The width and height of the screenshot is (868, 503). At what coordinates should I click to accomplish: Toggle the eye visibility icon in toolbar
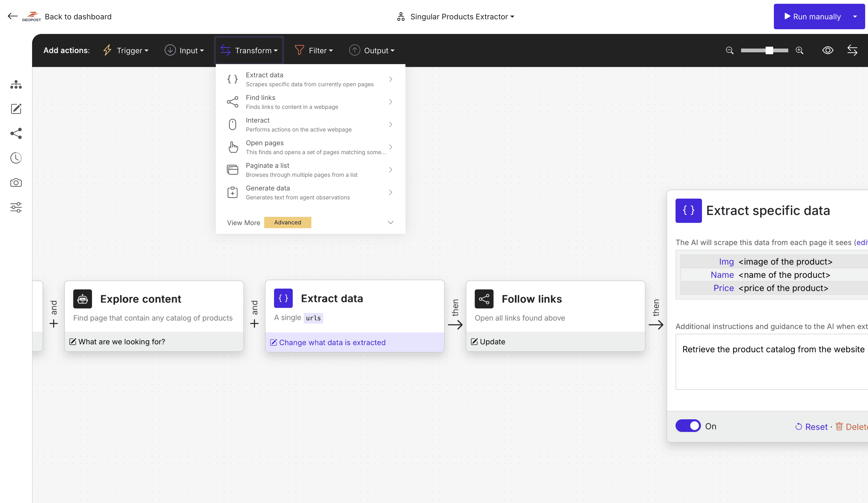[828, 50]
